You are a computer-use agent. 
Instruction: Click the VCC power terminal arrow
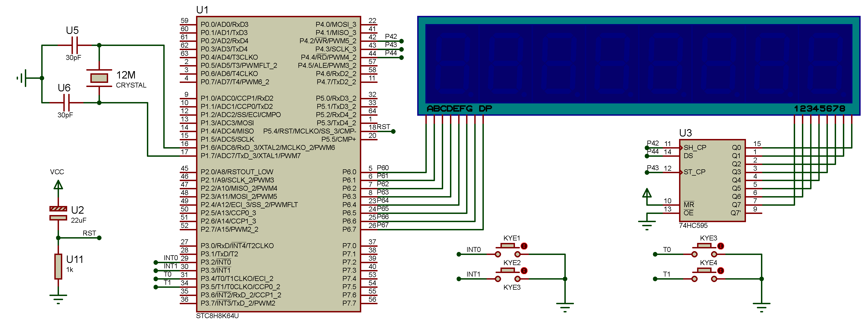click(58, 185)
